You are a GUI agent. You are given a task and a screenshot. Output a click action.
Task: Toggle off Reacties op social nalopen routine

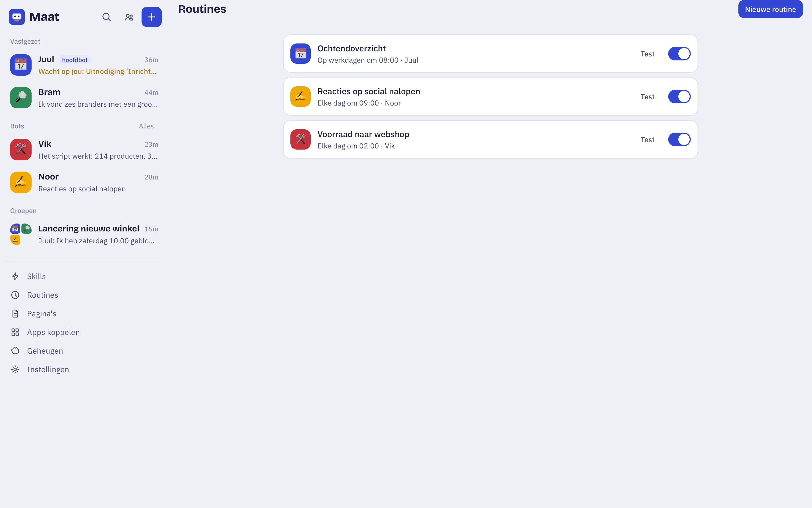tap(679, 97)
